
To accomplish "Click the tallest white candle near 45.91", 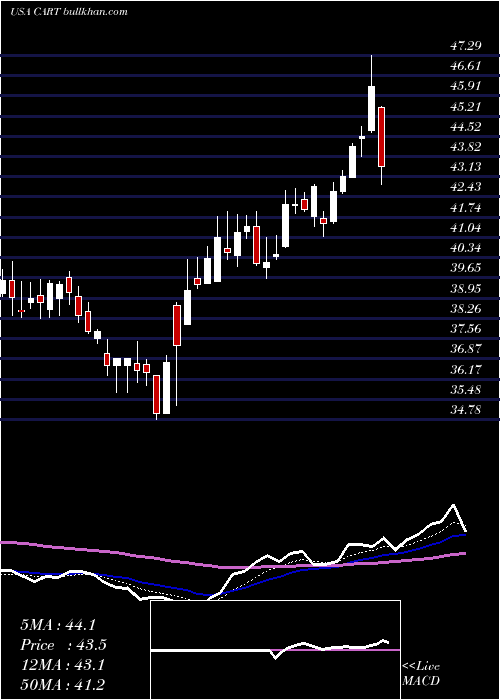I will [371, 109].
